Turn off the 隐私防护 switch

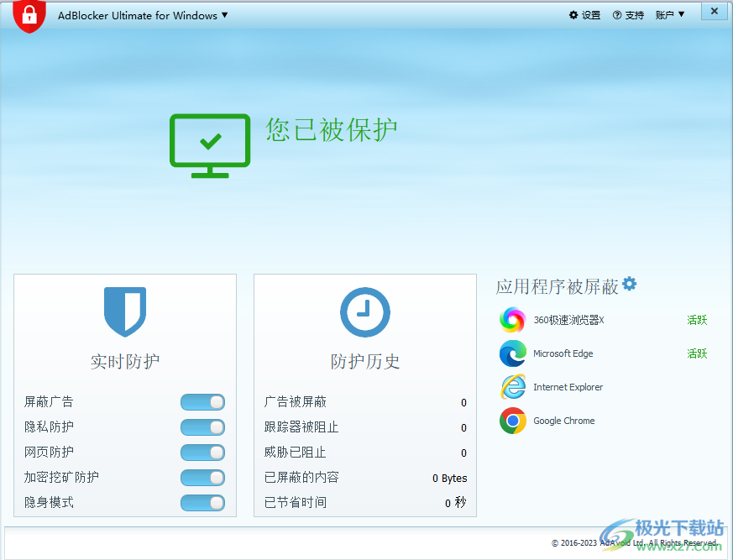point(202,427)
